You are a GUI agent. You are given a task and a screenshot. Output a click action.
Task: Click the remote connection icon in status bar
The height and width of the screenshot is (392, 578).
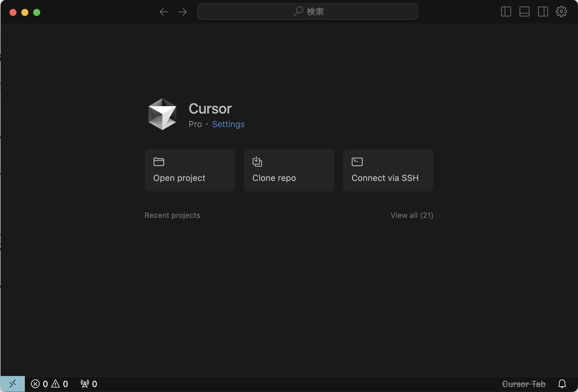13,383
